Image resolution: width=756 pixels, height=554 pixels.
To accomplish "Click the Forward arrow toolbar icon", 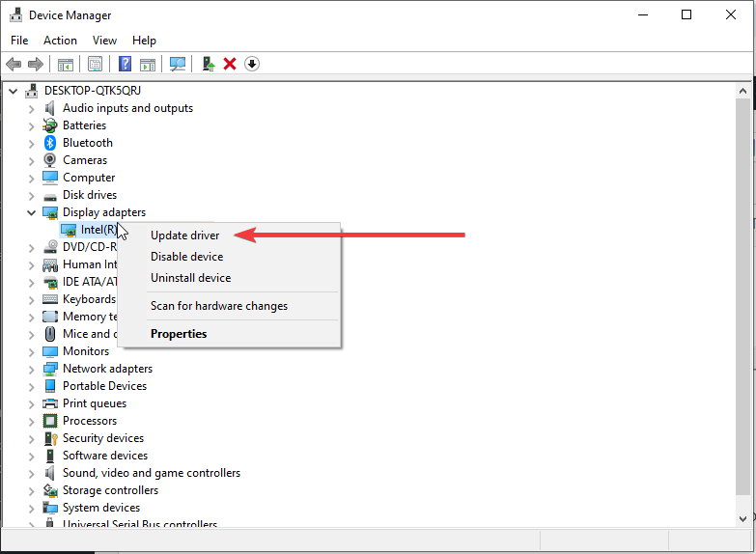I will 36,64.
